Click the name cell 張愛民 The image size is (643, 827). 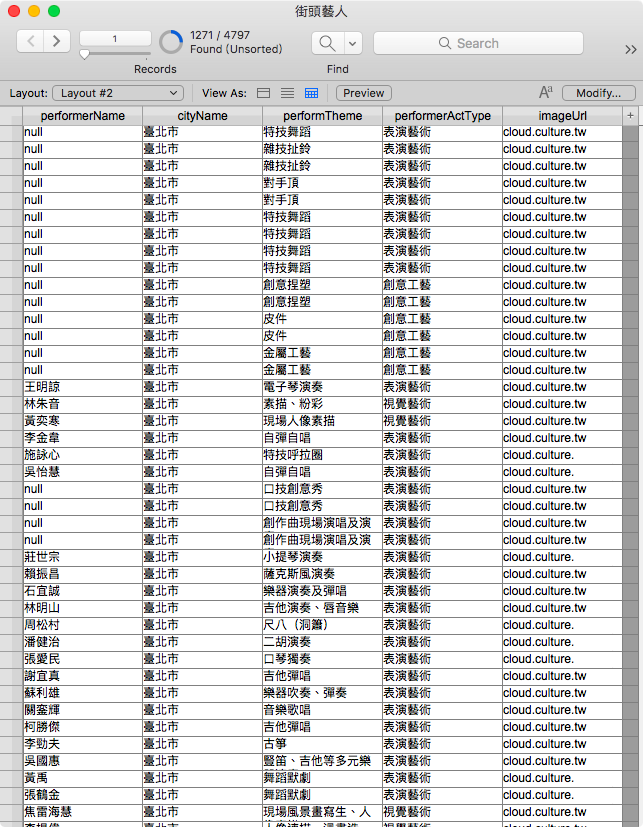(83, 659)
